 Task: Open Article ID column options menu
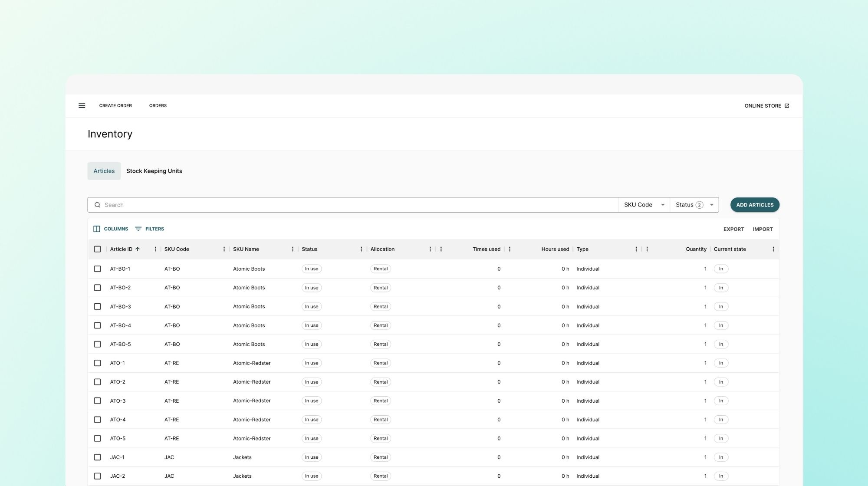pos(155,249)
